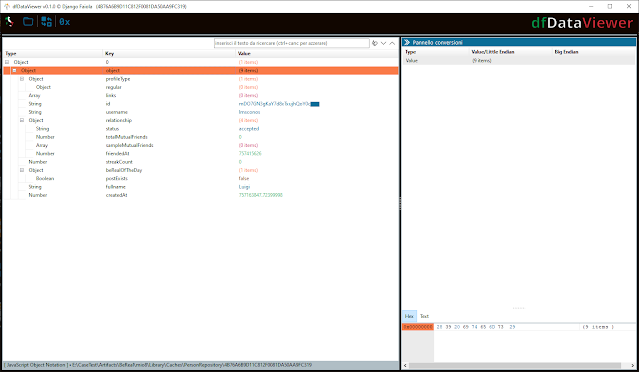The height and width of the screenshot is (372, 639).
Task: Go to previous search result arrow
Action: (392, 43)
